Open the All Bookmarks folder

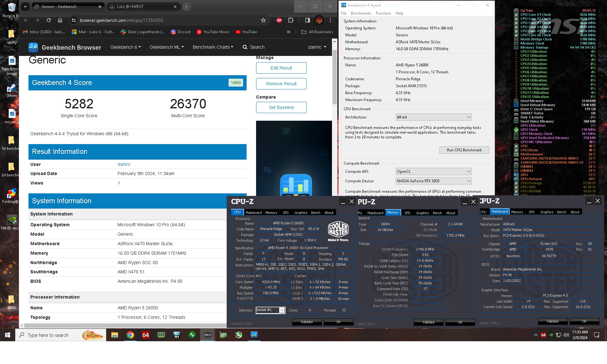click(317, 32)
